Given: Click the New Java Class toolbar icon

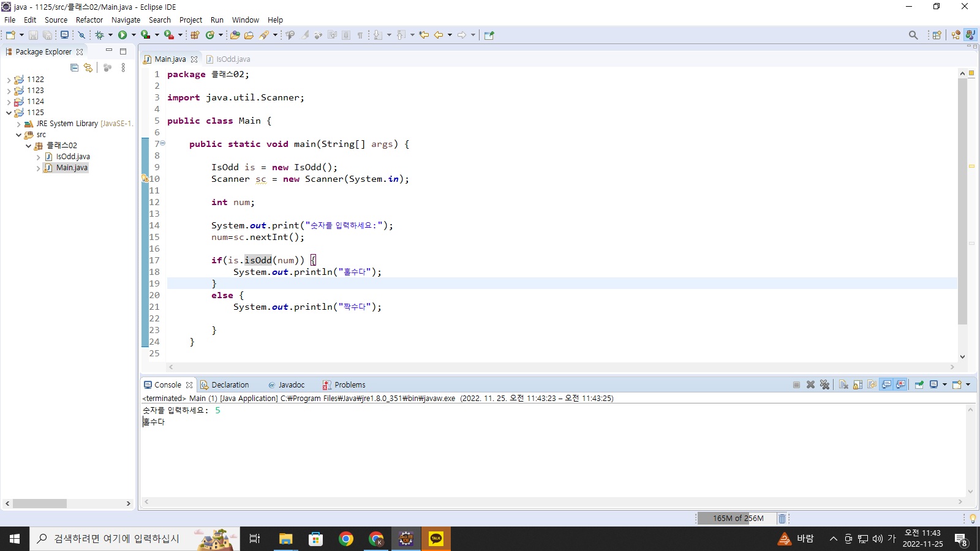Looking at the screenshot, I should [x=210, y=35].
